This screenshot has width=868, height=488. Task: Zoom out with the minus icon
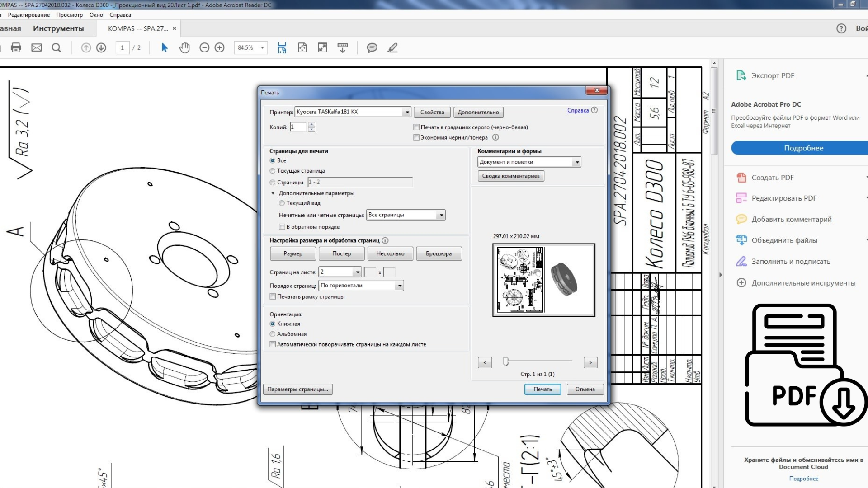(x=204, y=47)
